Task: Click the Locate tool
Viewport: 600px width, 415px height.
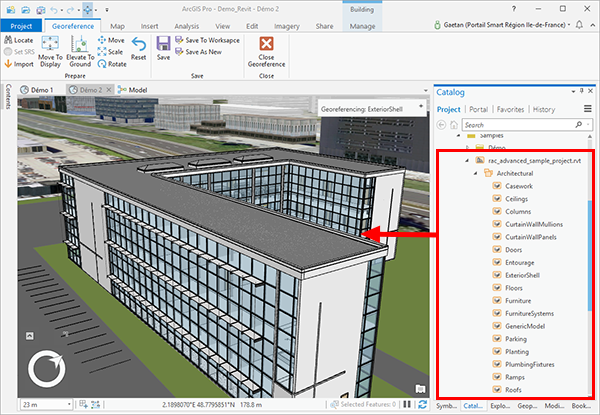Action: [x=19, y=40]
